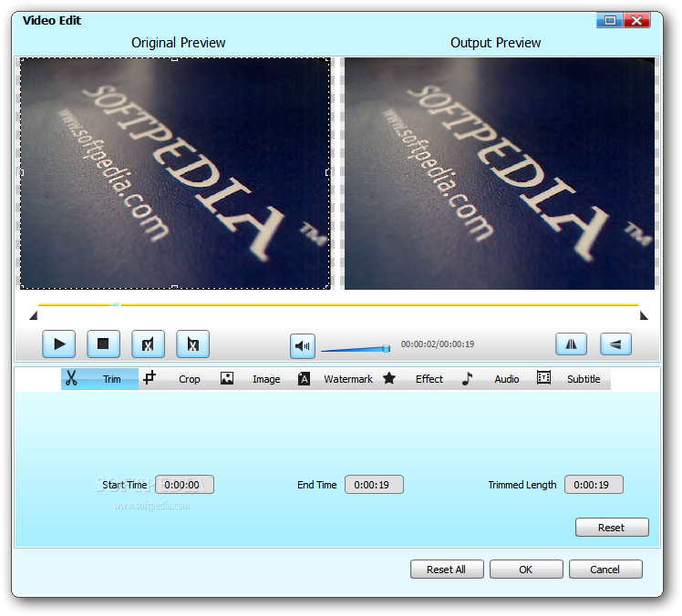Click the 00:00:02/00:00:19 time readout
The image size is (682, 616).
(x=438, y=344)
